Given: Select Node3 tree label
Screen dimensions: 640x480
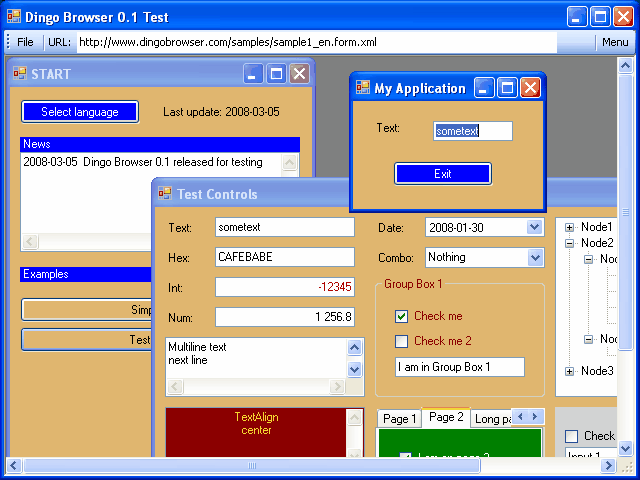Looking at the screenshot, I should click(x=597, y=371).
